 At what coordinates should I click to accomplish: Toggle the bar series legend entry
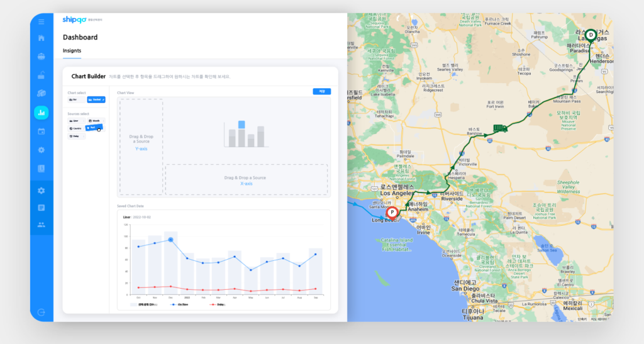coord(144,304)
